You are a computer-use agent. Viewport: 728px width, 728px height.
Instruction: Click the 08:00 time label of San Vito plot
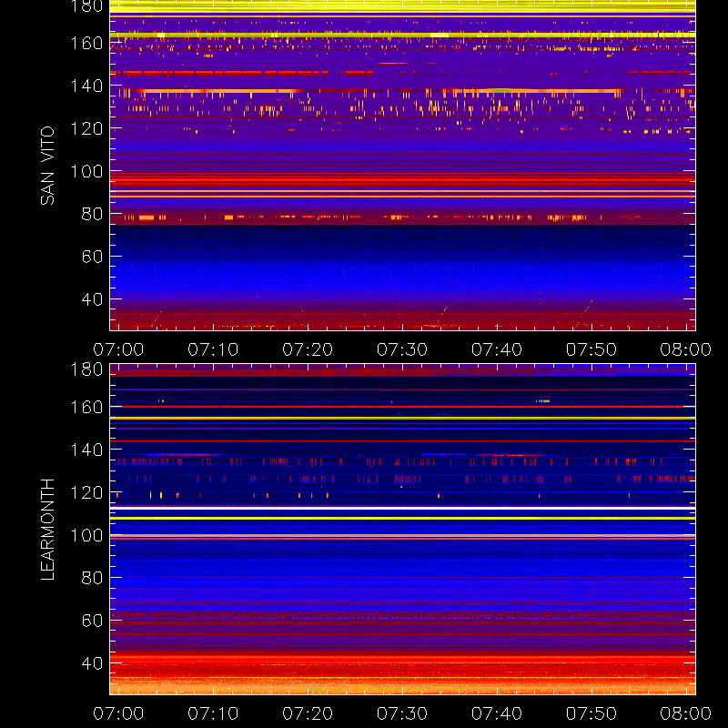pyautogui.click(x=686, y=349)
